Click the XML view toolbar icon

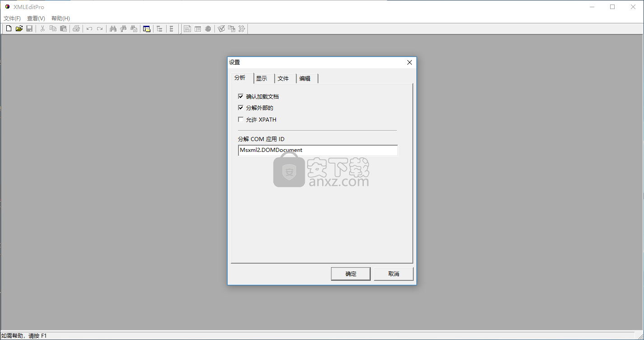(187, 29)
